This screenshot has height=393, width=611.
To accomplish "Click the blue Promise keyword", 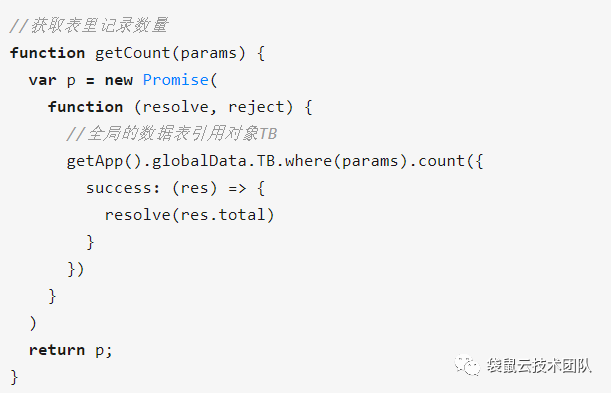I will pos(176,80).
